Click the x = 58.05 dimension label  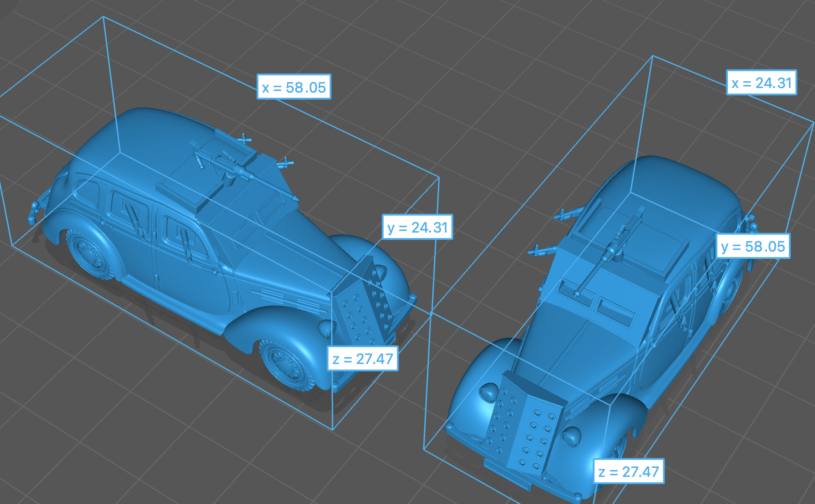(294, 87)
